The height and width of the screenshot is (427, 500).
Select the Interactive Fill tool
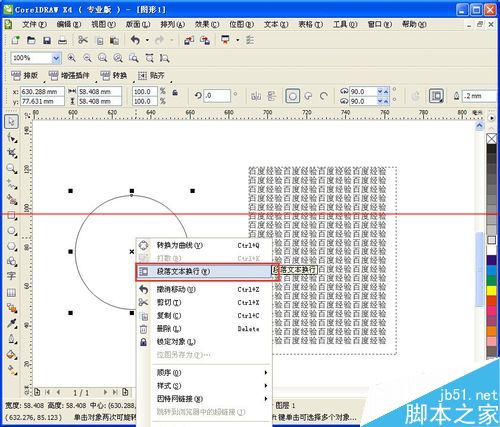(12, 369)
